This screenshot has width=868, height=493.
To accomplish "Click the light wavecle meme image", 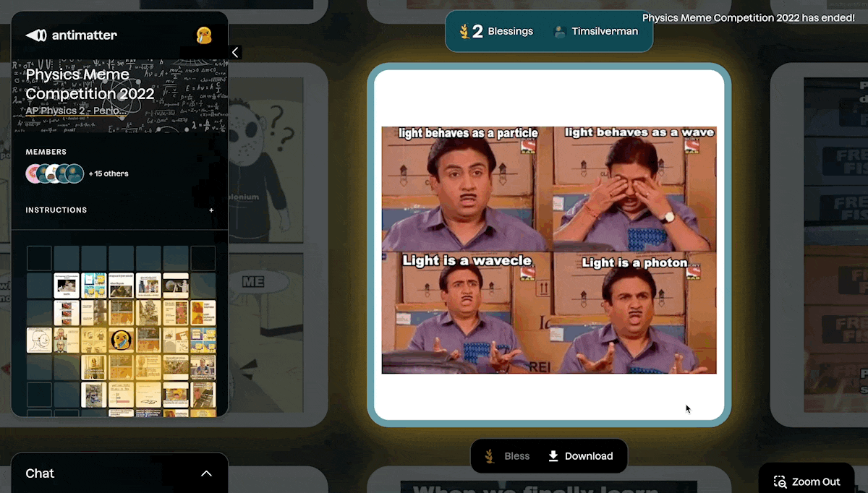I will tap(549, 250).
